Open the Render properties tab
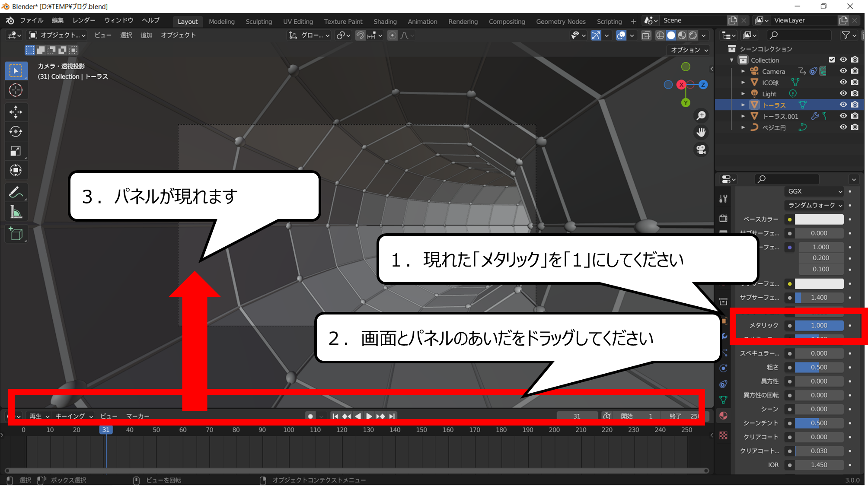The width and height of the screenshot is (868, 486). pyautogui.click(x=723, y=218)
